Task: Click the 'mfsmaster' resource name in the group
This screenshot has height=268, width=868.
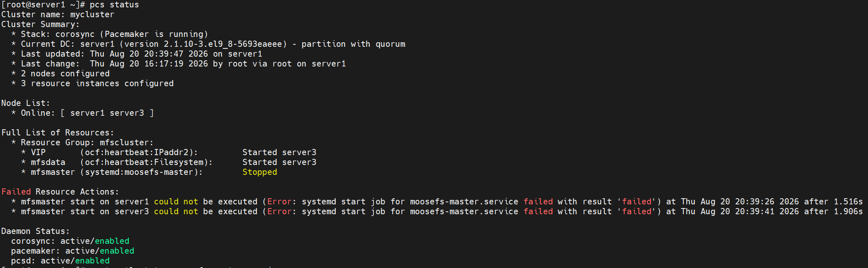Action: 53,172
